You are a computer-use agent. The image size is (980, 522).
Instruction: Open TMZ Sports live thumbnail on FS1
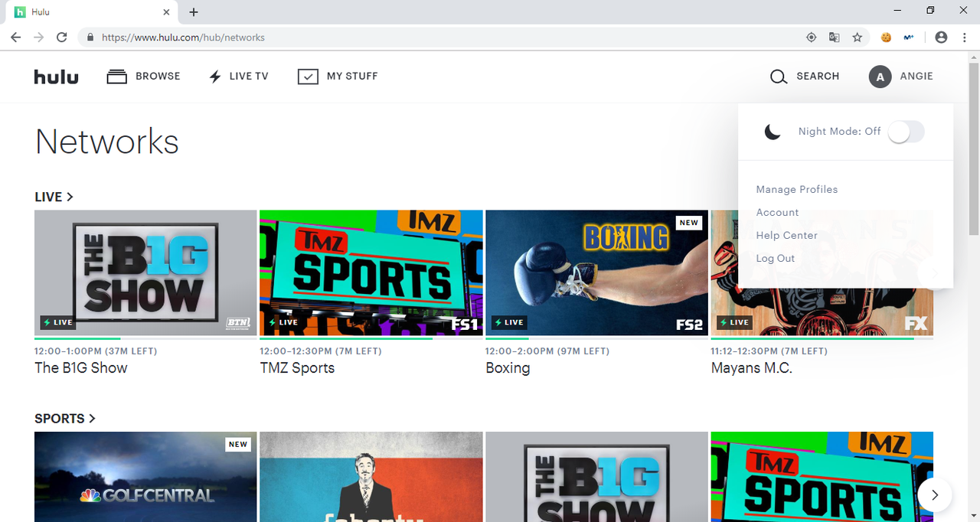tap(371, 272)
